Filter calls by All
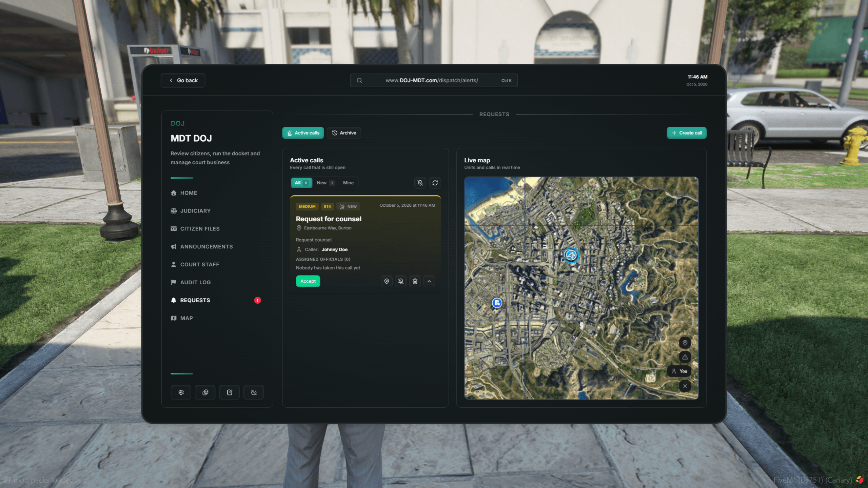 (x=301, y=183)
